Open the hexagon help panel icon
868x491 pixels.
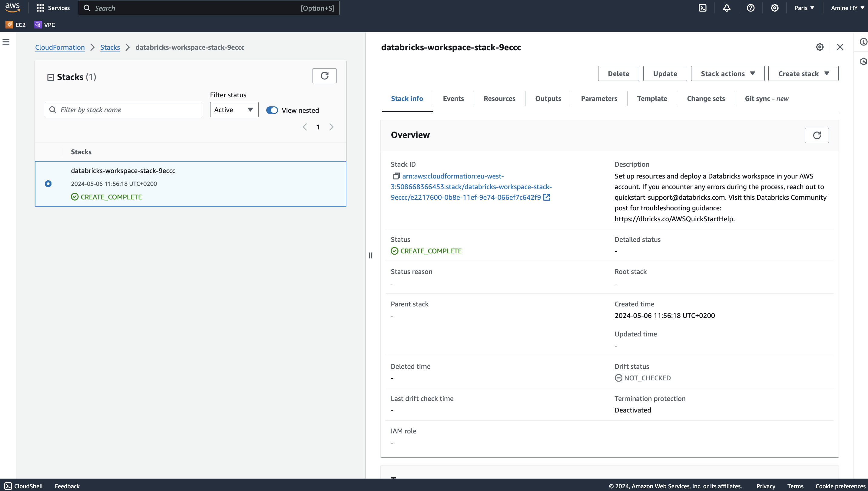point(863,61)
